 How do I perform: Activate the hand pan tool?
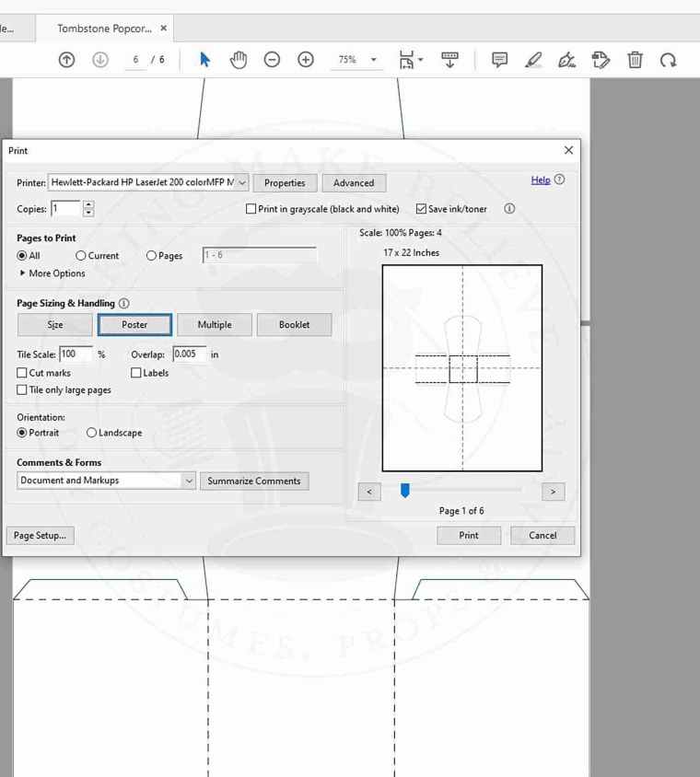239,60
